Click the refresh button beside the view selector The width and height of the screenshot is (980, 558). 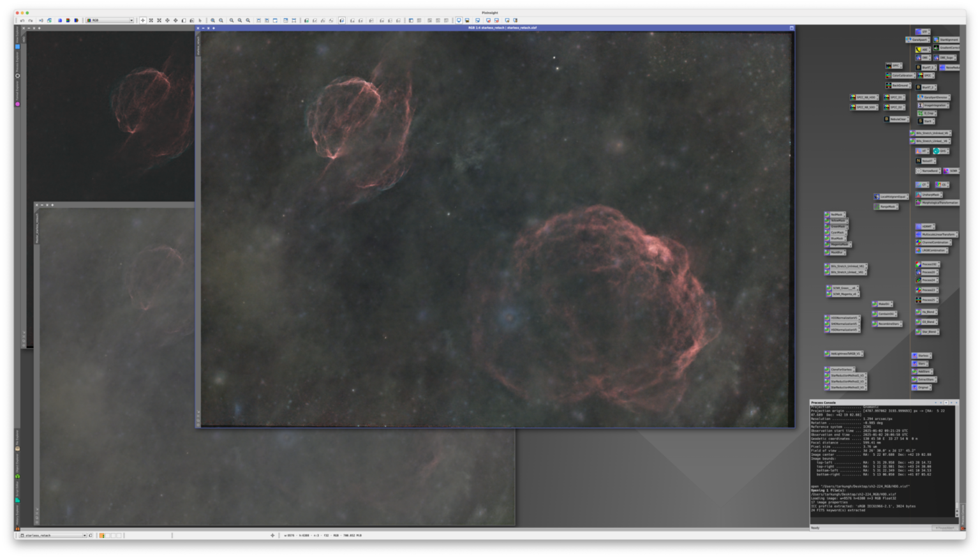[x=91, y=536]
